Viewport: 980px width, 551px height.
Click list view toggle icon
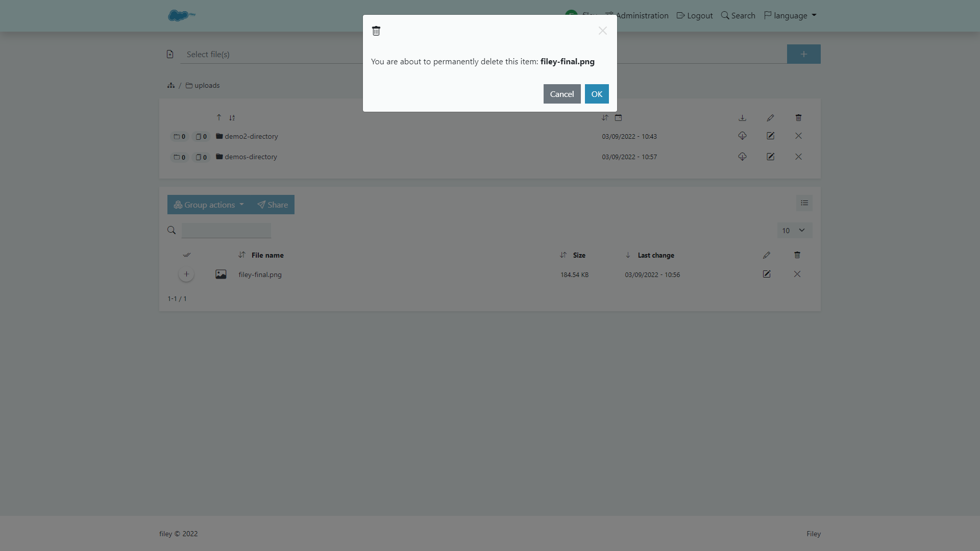tap(804, 203)
